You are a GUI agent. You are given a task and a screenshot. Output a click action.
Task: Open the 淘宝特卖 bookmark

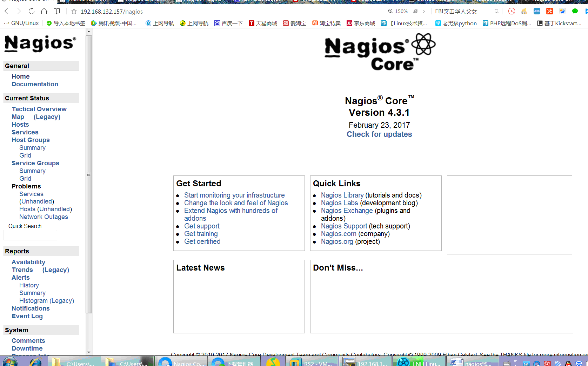click(326, 23)
